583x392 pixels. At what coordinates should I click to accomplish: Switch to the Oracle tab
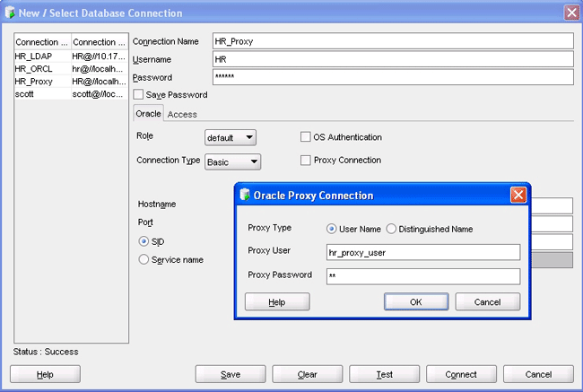pyautogui.click(x=148, y=114)
